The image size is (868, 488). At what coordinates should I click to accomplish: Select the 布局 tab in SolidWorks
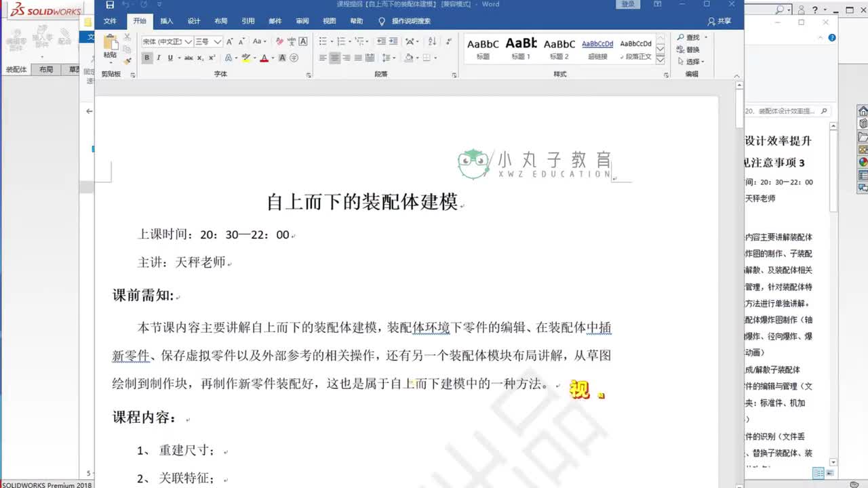coord(45,70)
